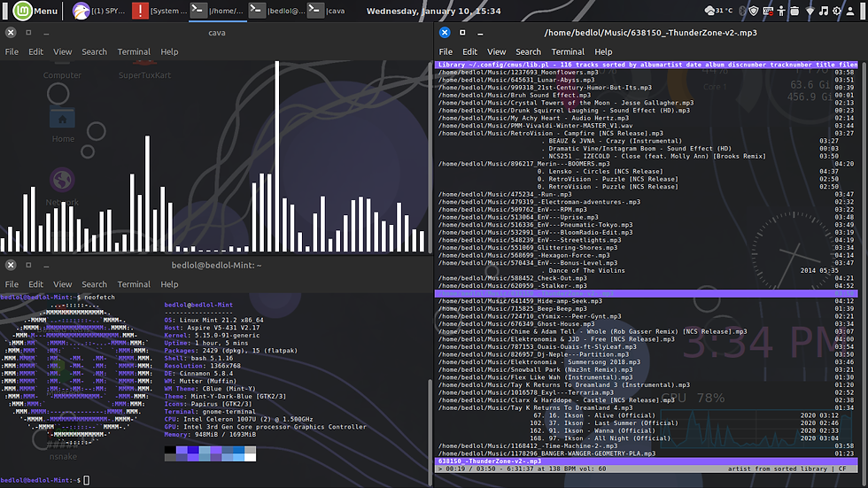Open the View menu in cava terminal
The height and width of the screenshot is (488, 868).
pos(62,52)
